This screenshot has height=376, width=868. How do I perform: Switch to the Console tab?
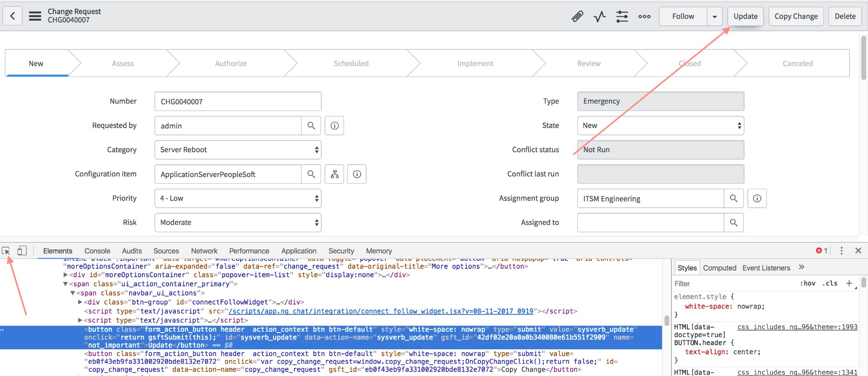[97, 251]
